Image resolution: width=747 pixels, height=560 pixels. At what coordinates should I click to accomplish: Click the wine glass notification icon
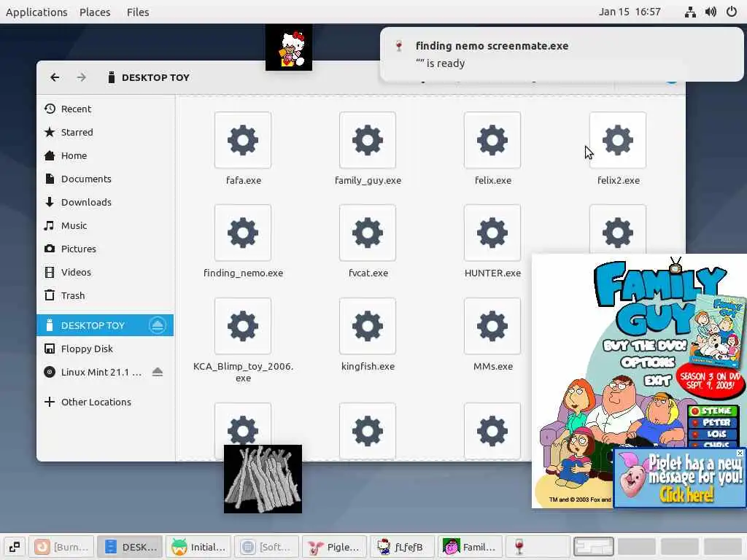coord(399,46)
